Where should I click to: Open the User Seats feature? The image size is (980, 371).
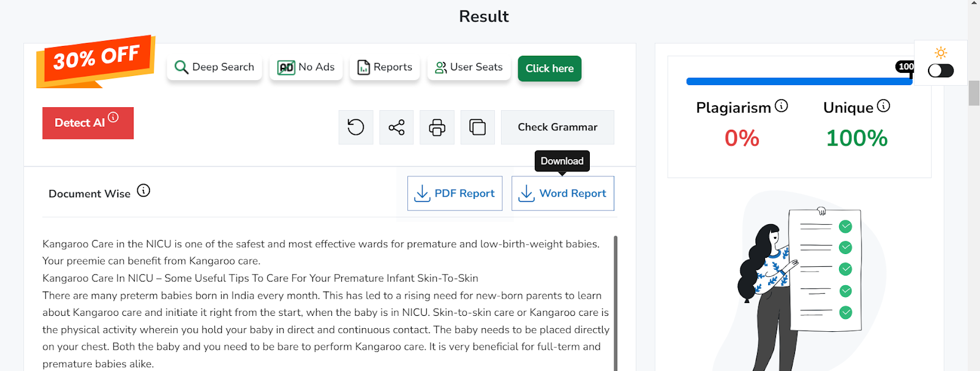point(469,67)
